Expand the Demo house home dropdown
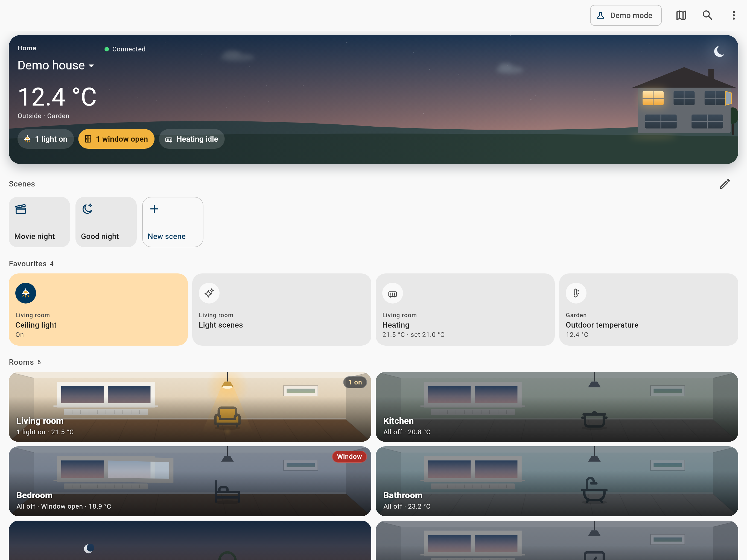This screenshot has width=747, height=560. pyautogui.click(x=56, y=65)
